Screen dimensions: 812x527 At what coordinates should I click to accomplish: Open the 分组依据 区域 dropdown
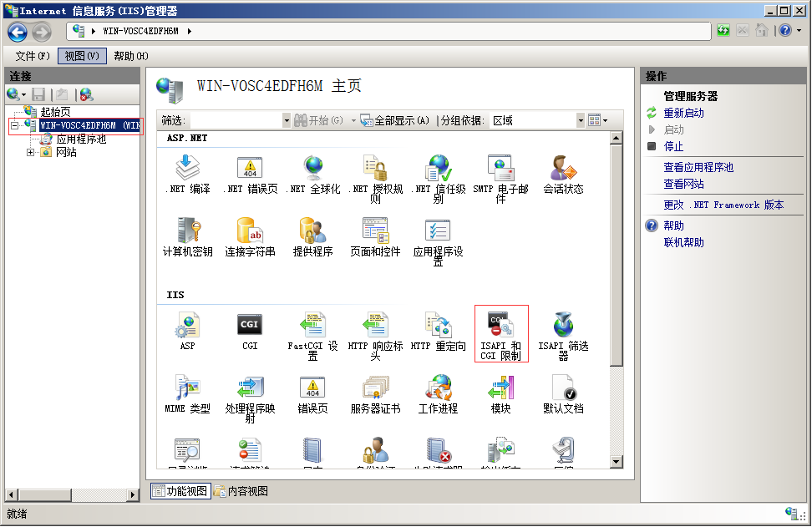coord(581,120)
